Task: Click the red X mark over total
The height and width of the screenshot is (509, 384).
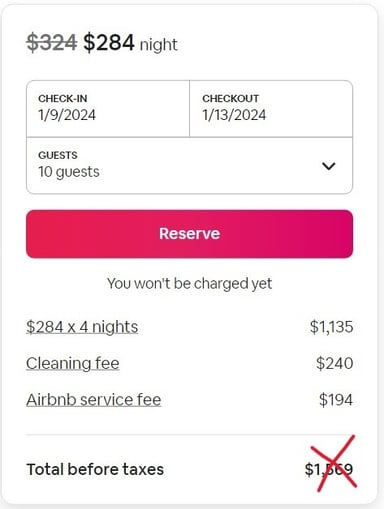Action: (333, 463)
